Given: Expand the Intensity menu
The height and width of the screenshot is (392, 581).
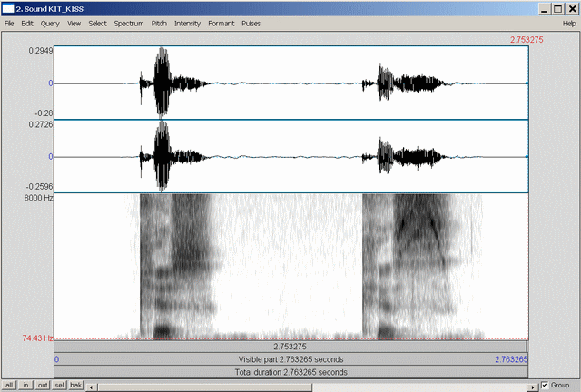Looking at the screenshot, I should (187, 23).
